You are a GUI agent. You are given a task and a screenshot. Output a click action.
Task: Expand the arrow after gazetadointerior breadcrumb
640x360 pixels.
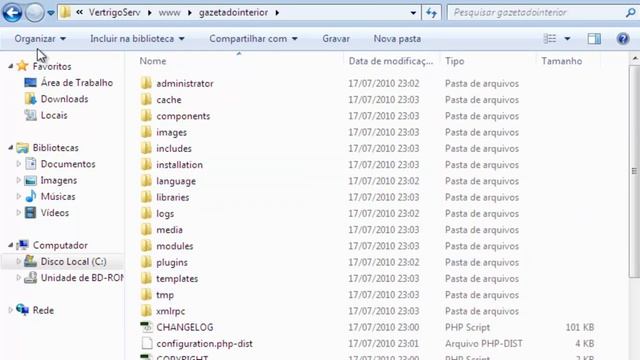(277, 13)
